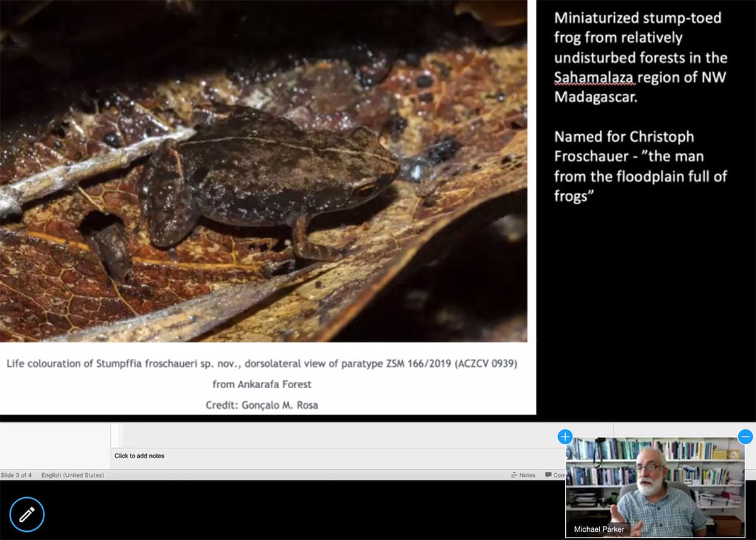Click the 'Slide 3 of 4' indicator
This screenshot has height=540, width=756.
tap(17, 475)
